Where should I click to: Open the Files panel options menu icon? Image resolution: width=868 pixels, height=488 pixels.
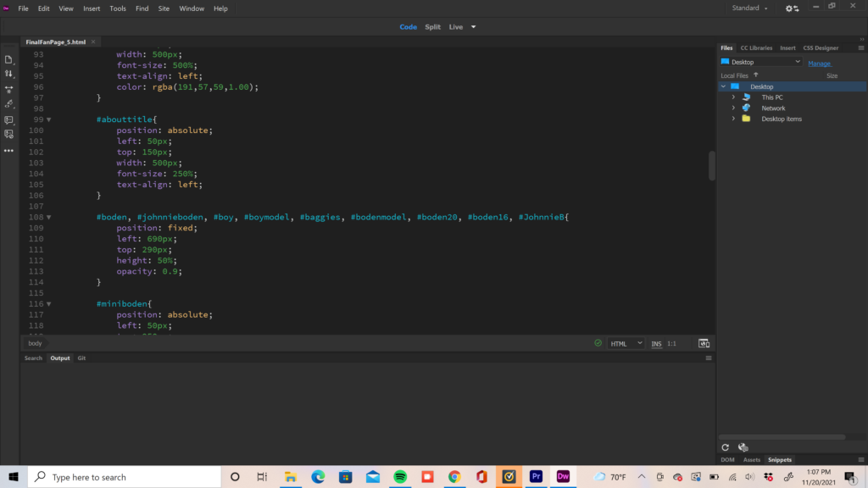point(861,48)
